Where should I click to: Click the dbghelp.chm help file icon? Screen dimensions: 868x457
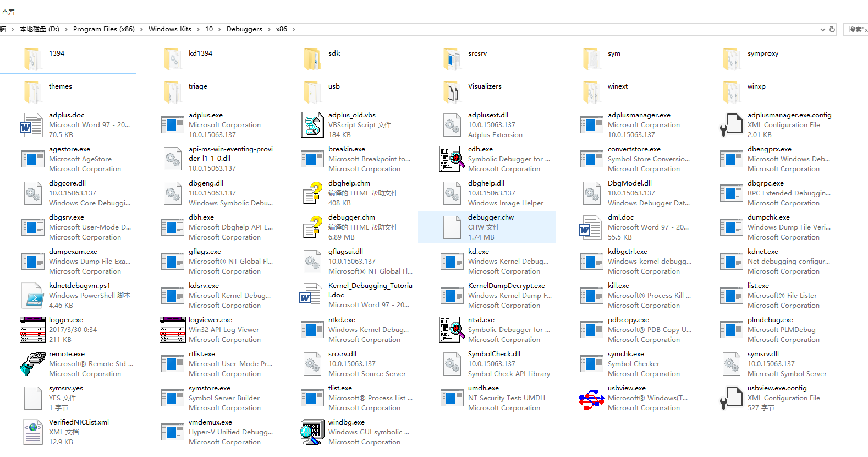[312, 193]
